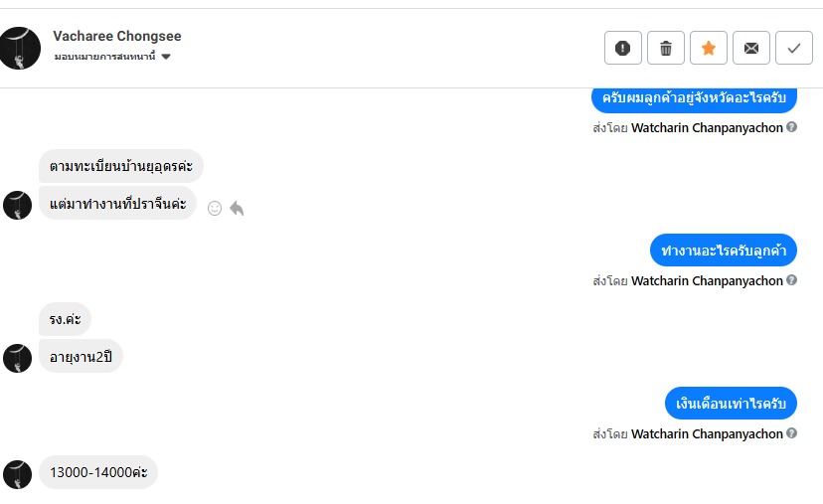This screenshot has height=504, width=823.
Task: Select the message อายุงาน2ปี
Action: (81, 357)
